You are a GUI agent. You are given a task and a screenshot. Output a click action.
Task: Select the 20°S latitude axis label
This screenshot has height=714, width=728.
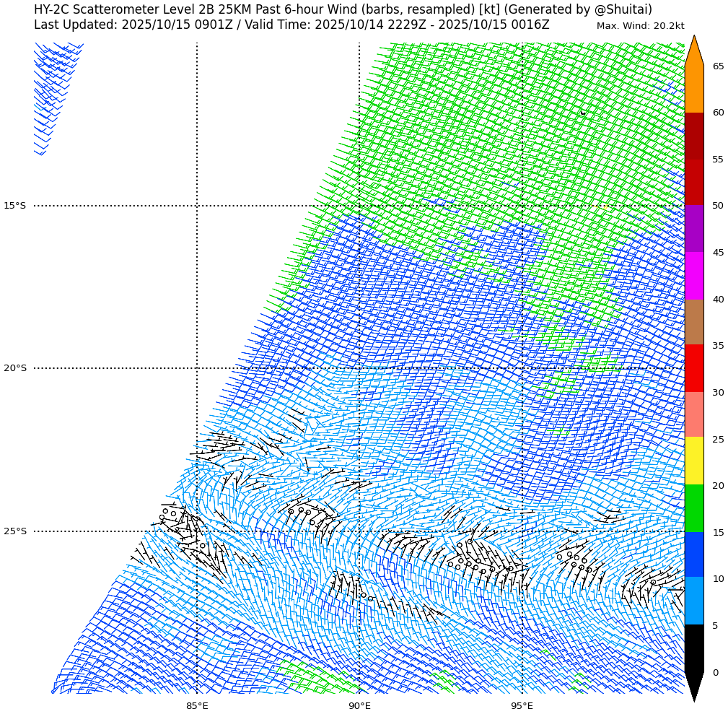14,368
